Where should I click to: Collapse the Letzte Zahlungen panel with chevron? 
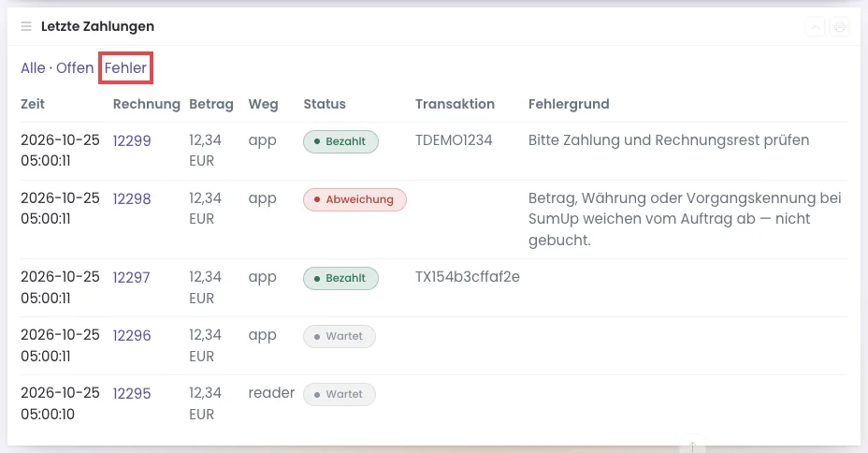816,26
